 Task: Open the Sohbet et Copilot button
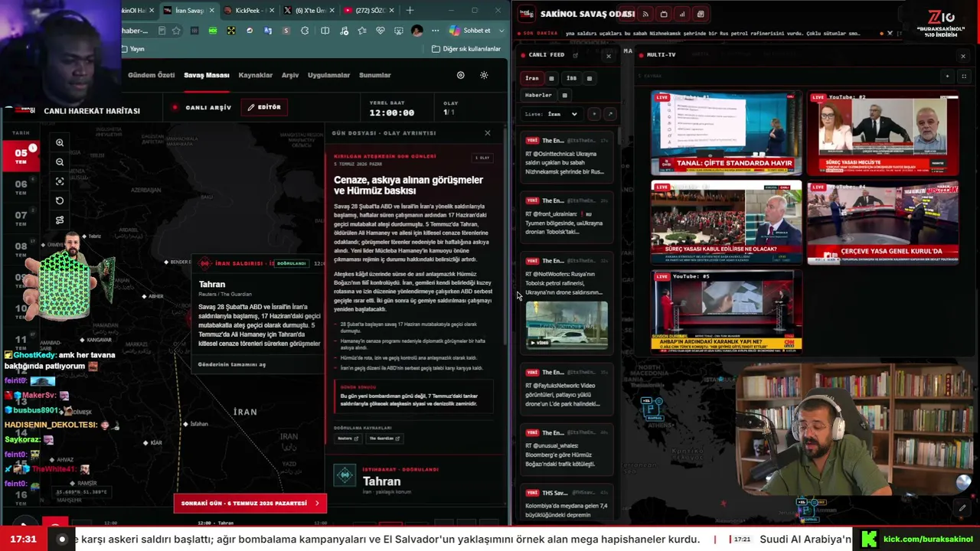471,31
